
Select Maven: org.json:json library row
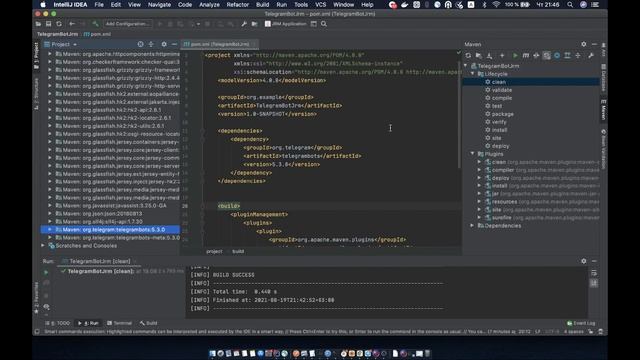(x=110, y=213)
